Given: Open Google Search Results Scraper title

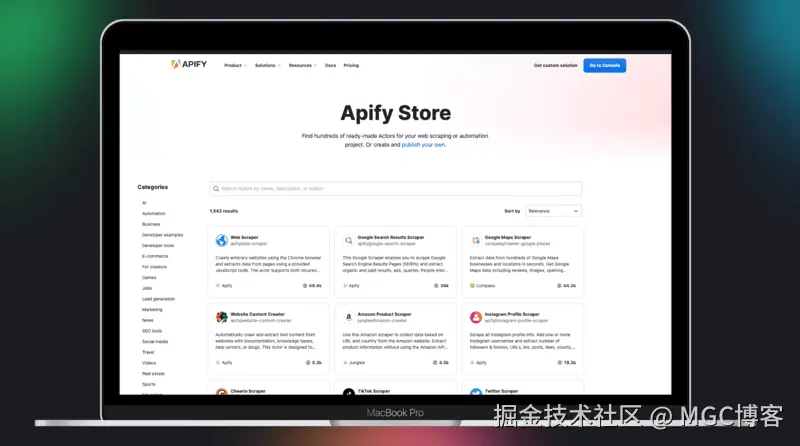Looking at the screenshot, I should [x=391, y=237].
